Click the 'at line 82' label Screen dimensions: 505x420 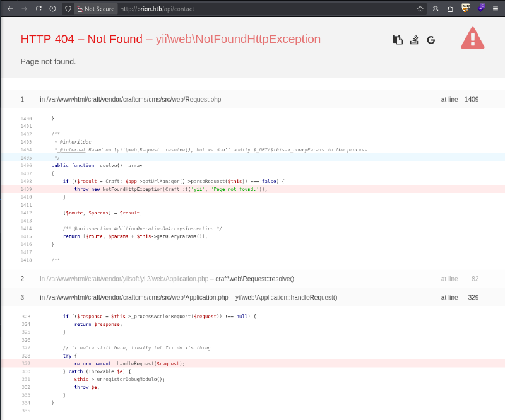pos(460,279)
